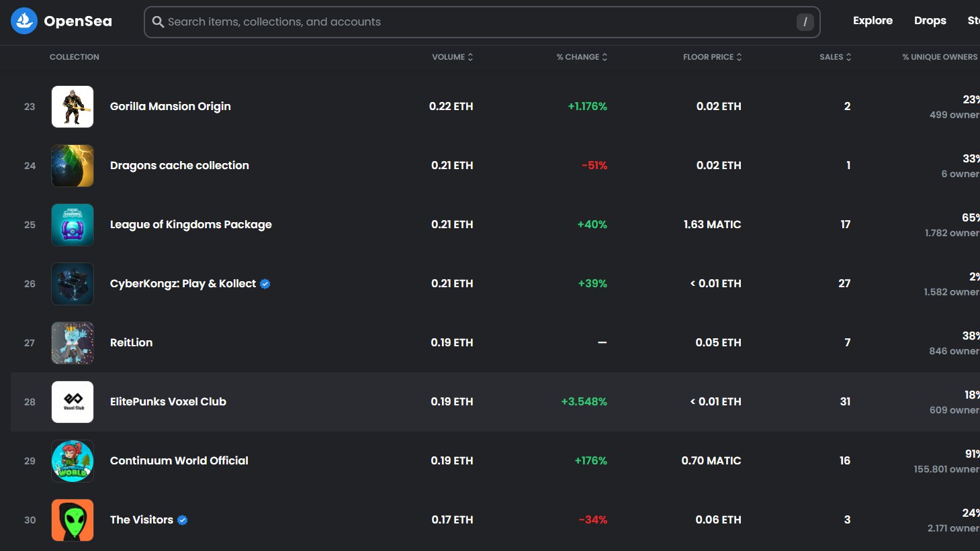Click sales count 17 for League of Kingdoms

pyautogui.click(x=846, y=224)
